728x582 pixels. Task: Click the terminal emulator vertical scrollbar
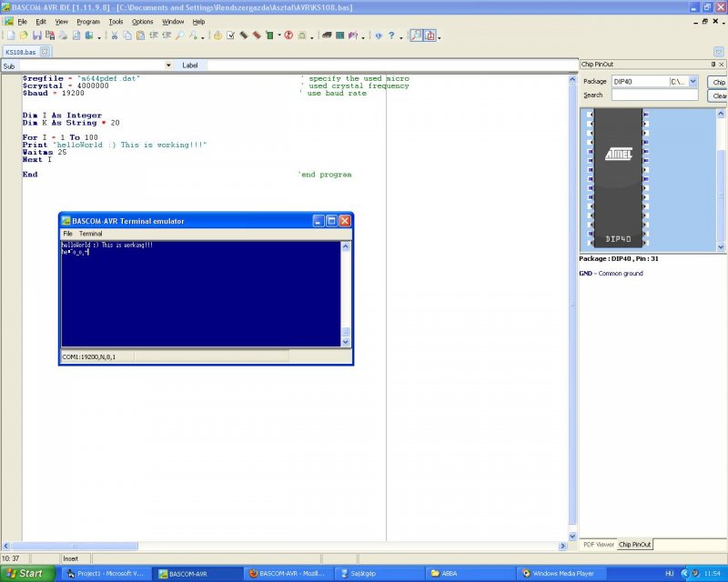(345, 291)
